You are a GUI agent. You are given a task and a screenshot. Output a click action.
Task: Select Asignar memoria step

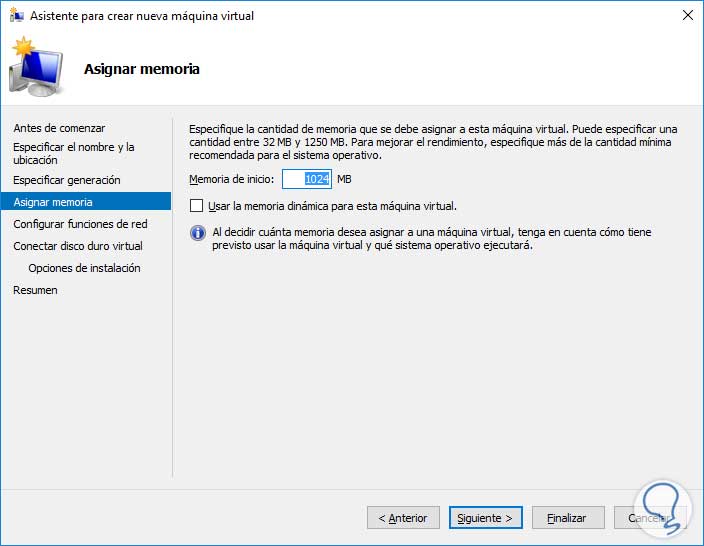pos(86,202)
